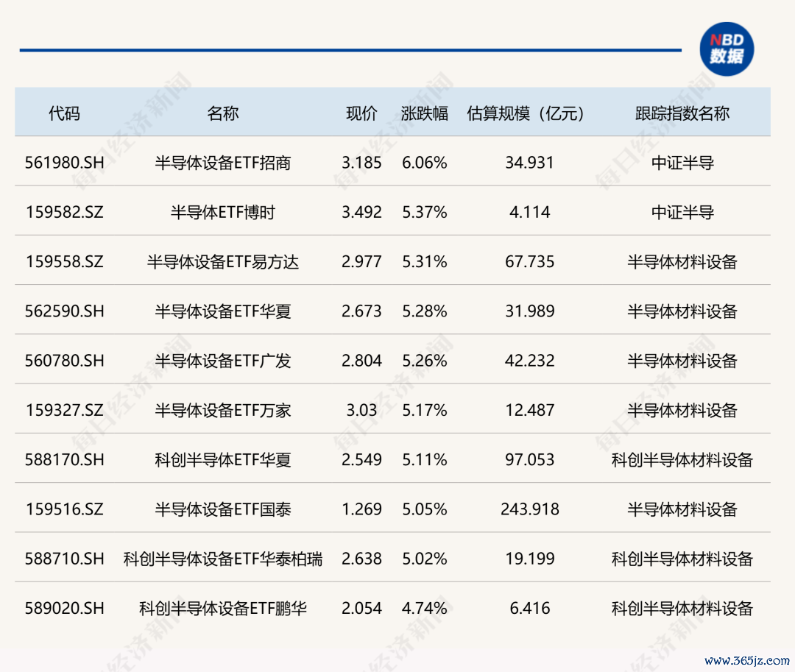Click scale value 31.989
Screen dimensions: 795x672
tap(529, 311)
